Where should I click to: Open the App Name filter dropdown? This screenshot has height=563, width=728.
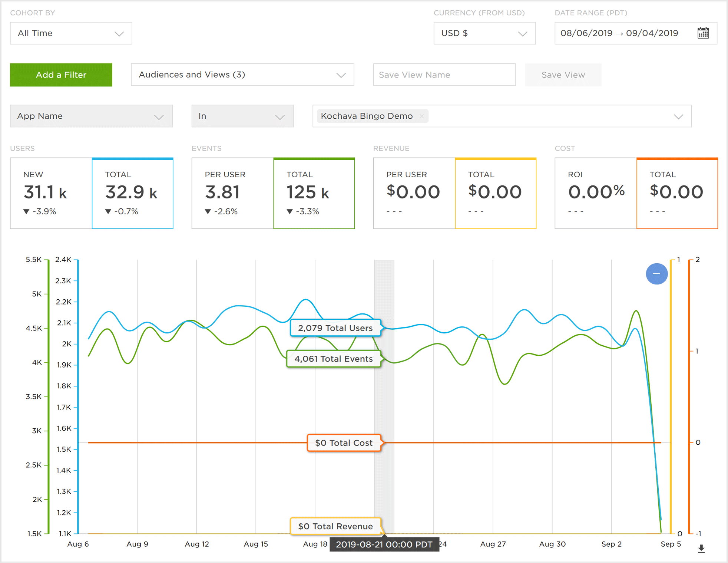[x=91, y=116]
